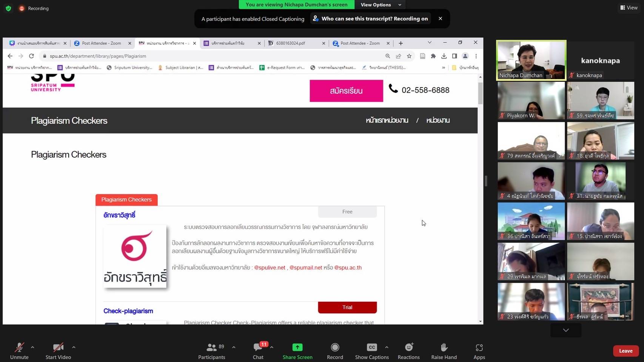Start recording with the Record icon

click(335, 347)
